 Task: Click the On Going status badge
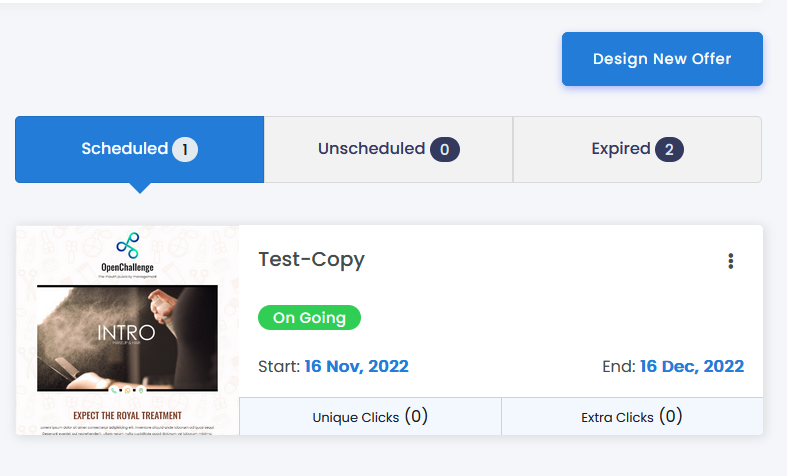309,317
